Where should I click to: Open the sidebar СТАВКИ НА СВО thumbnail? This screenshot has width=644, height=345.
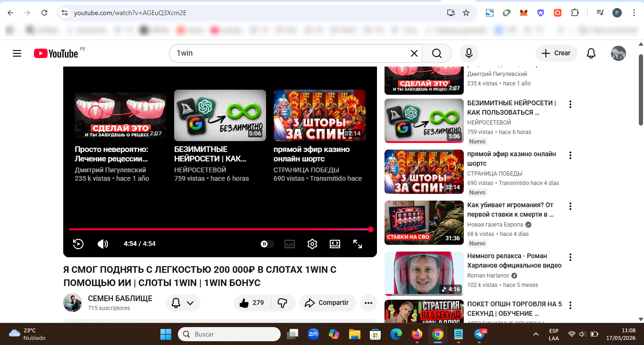[x=424, y=223]
